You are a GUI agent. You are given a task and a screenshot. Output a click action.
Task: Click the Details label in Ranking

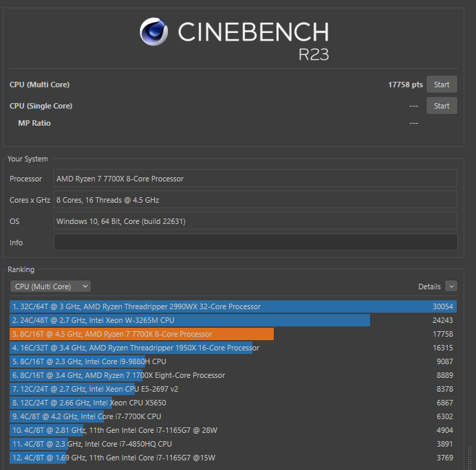(429, 287)
